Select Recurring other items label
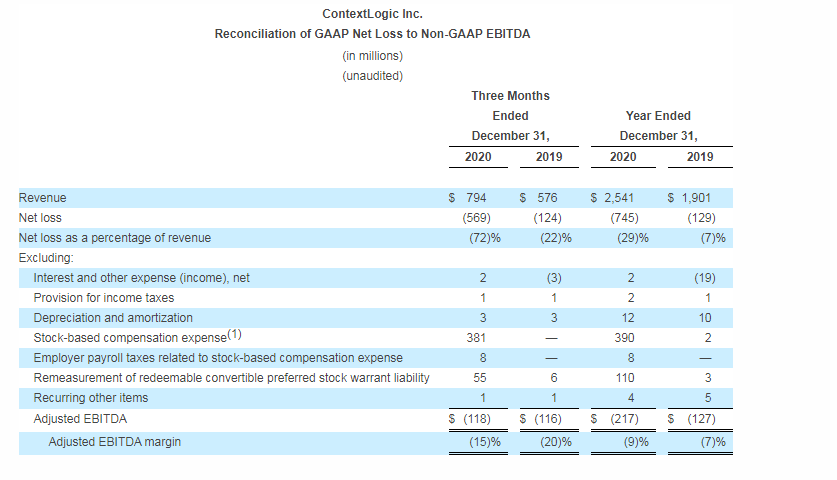The height and width of the screenshot is (480, 837). point(91,398)
